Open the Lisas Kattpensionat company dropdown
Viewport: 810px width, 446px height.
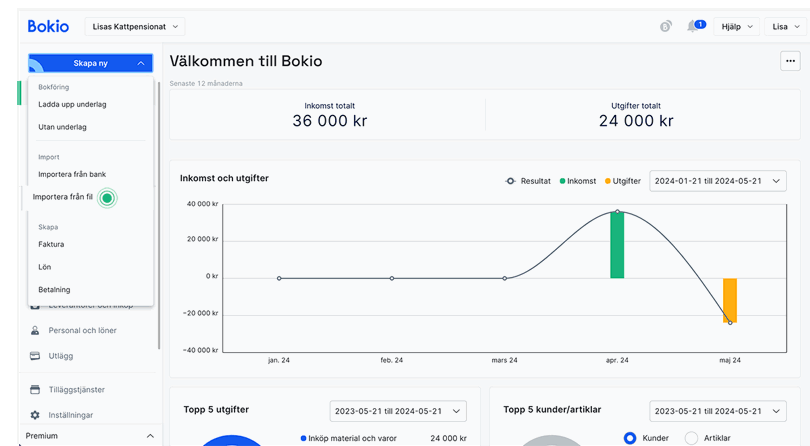[x=135, y=26]
